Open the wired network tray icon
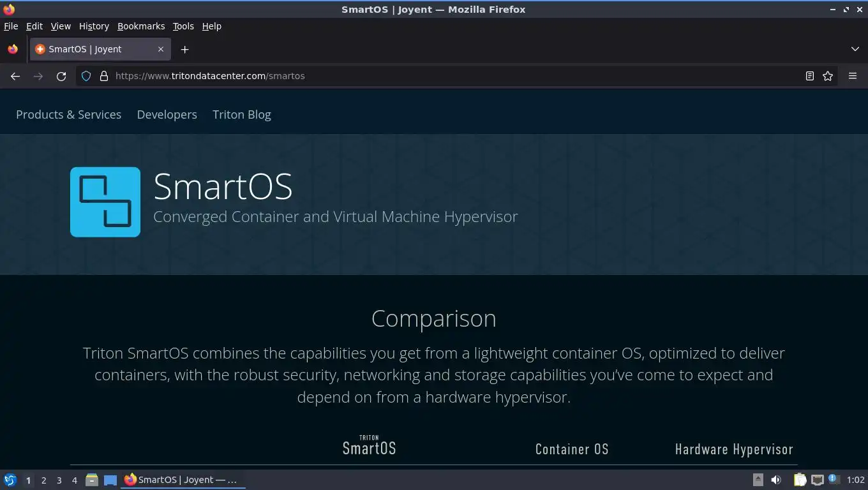Screen dimensions: 868x490 click(818, 480)
